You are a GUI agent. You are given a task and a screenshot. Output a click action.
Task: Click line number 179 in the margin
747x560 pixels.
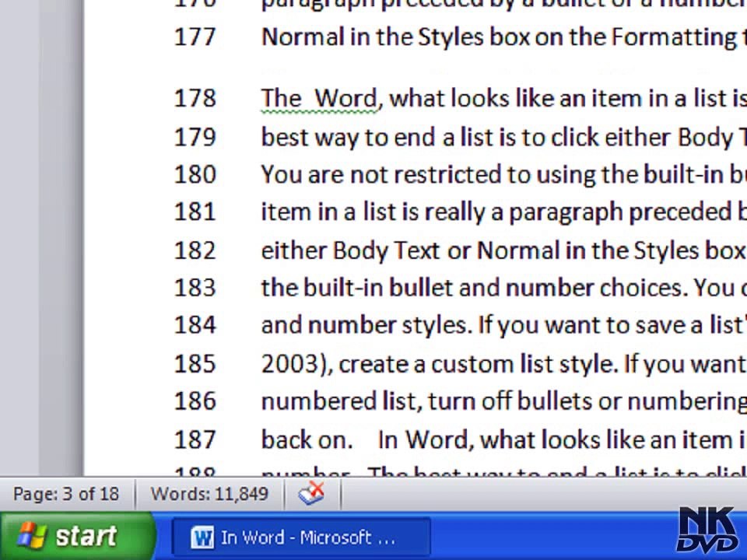(x=195, y=137)
